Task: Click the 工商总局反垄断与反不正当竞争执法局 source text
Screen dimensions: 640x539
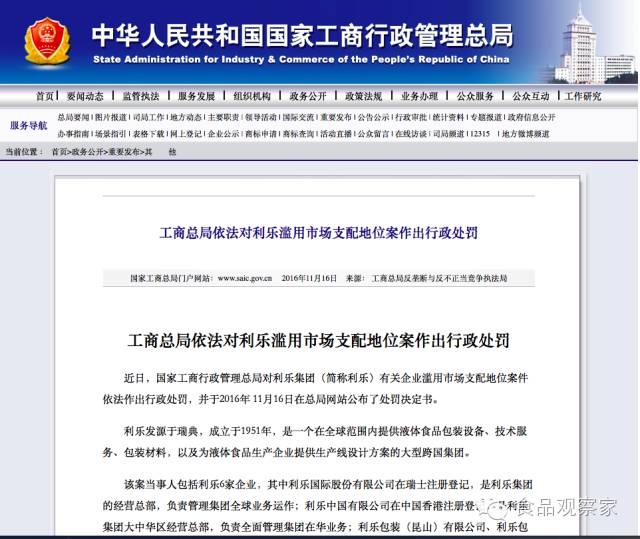Action: coord(439,278)
